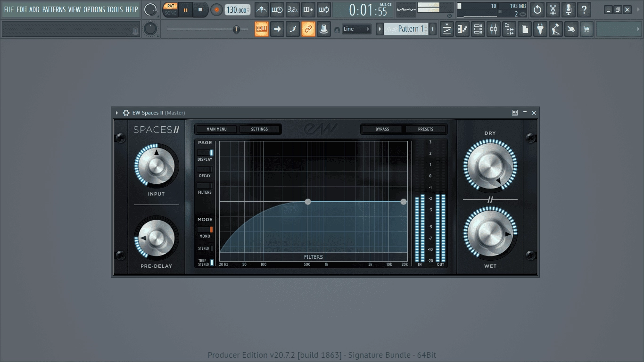Toggle the step editing footprint icon
The image size is (644, 362).
click(293, 29)
